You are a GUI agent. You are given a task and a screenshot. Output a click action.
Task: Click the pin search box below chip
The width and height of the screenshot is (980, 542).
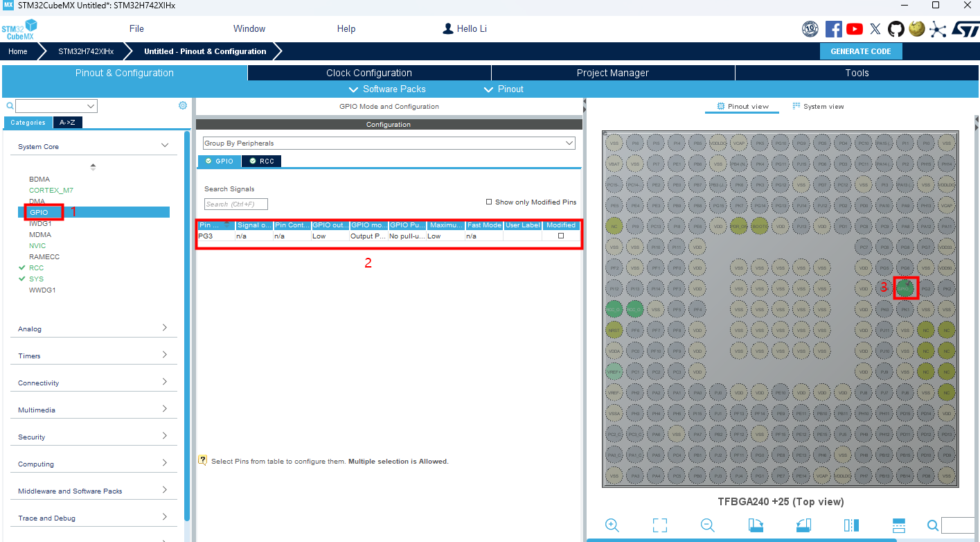pos(959,525)
